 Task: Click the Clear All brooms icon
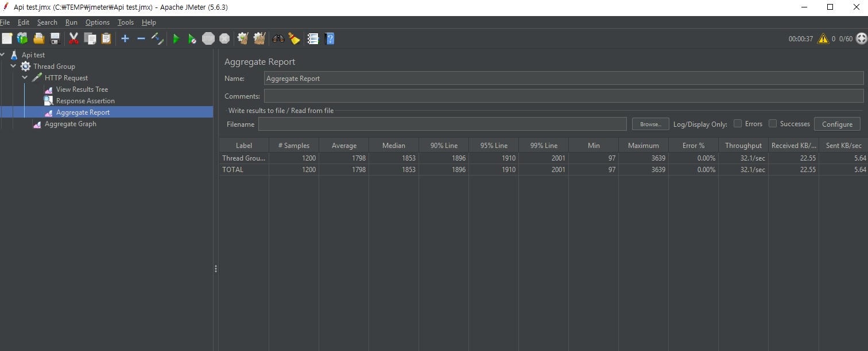click(259, 39)
